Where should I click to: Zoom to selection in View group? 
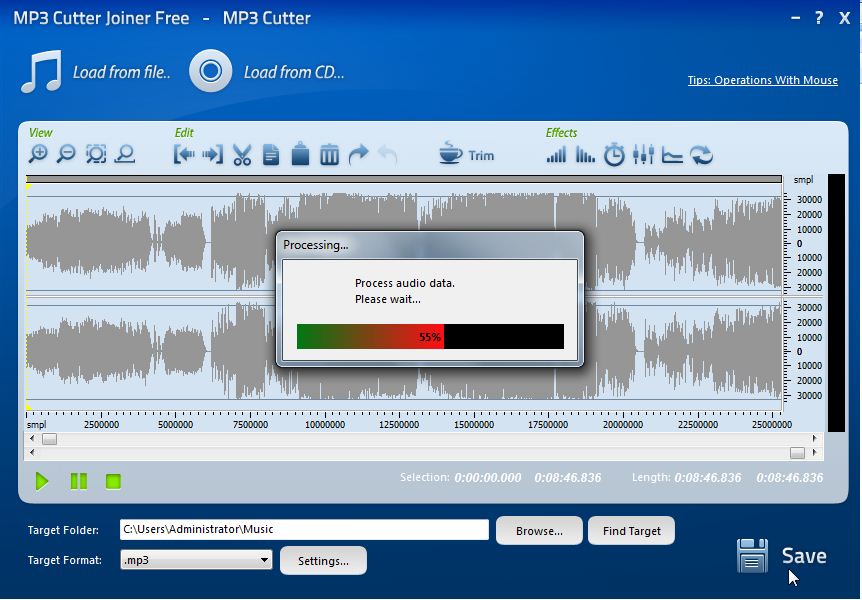tap(96, 155)
